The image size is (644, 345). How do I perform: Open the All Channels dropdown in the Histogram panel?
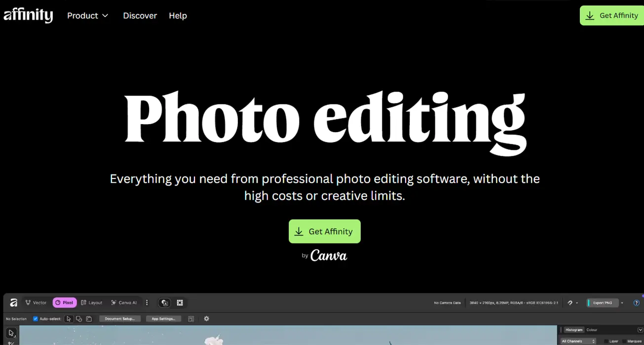(579, 341)
